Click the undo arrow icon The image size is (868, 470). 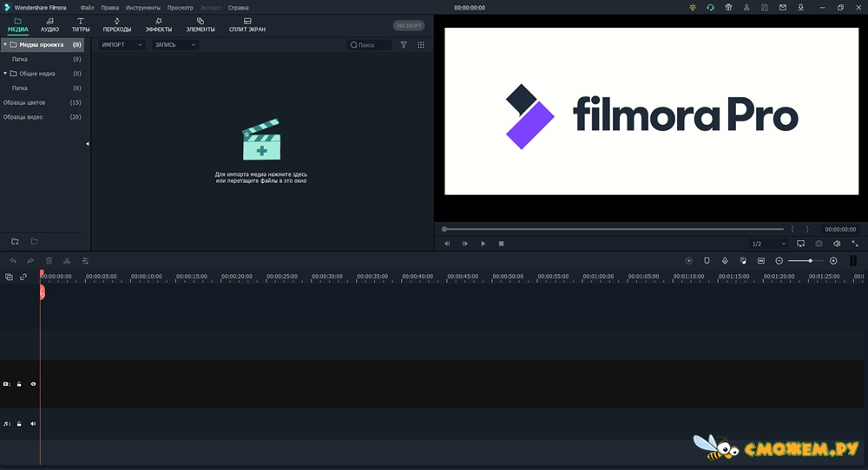(13, 261)
